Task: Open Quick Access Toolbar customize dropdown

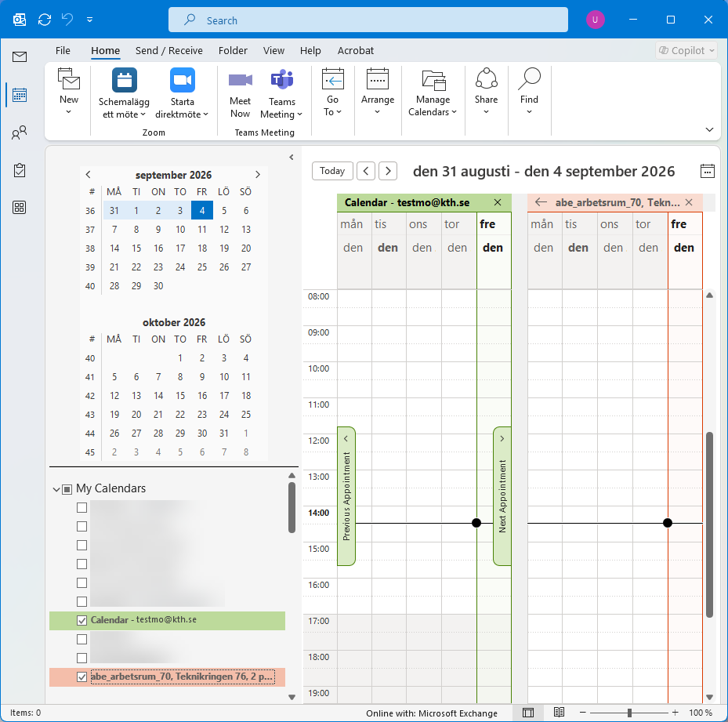Action: tap(89, 20)
